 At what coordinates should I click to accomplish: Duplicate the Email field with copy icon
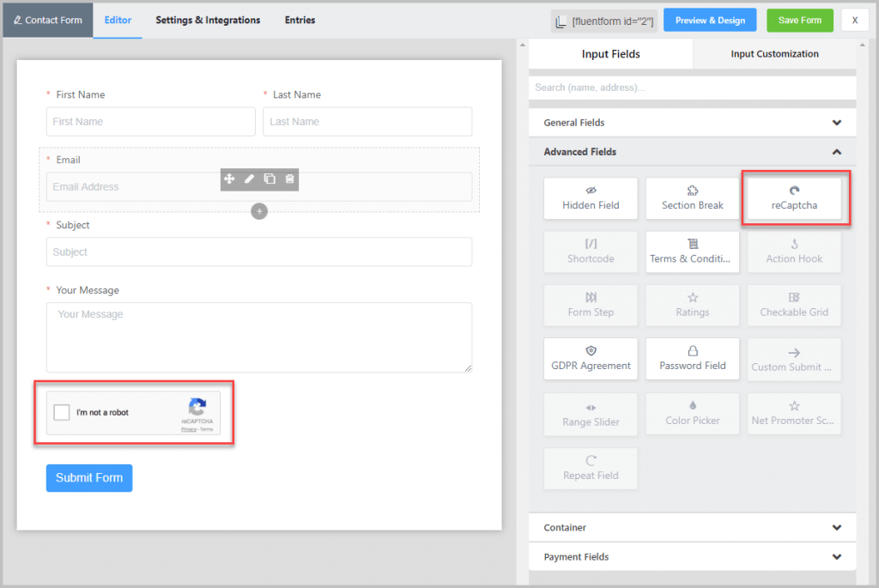coord(270,179)
